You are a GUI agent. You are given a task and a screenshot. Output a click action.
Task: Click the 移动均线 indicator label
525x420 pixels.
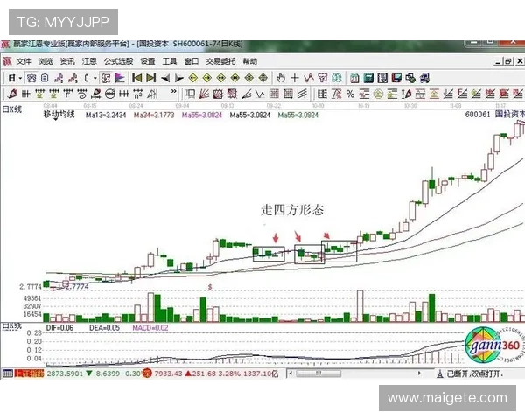(x=59, y=115)
